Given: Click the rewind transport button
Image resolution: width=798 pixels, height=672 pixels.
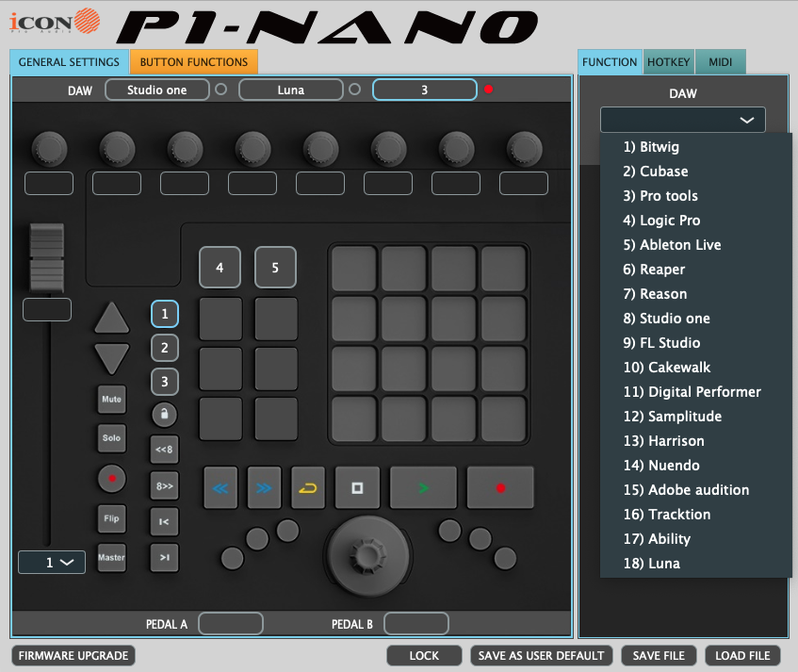Looking at the screenshot, I should pyautogui.click(x=220, y=487).
